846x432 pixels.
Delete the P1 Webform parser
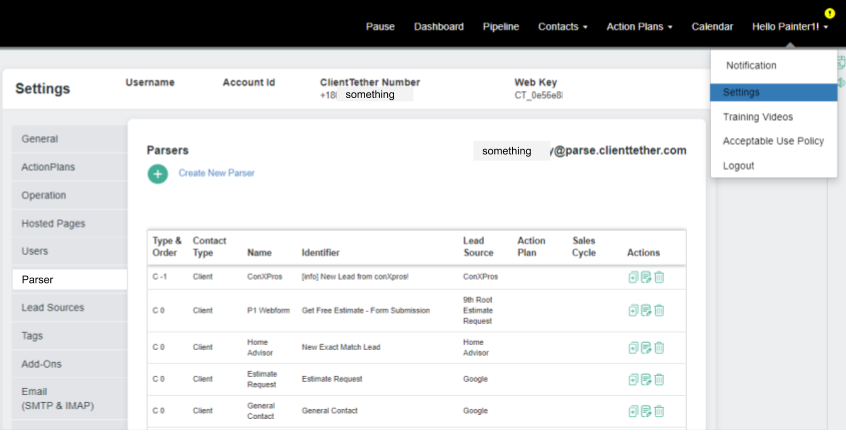(x=659, y=311)
